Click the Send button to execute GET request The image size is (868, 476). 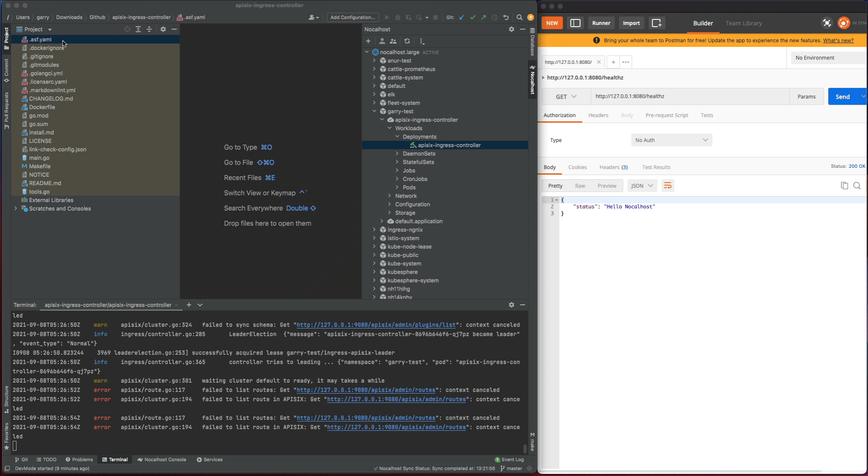click(843, 96)
